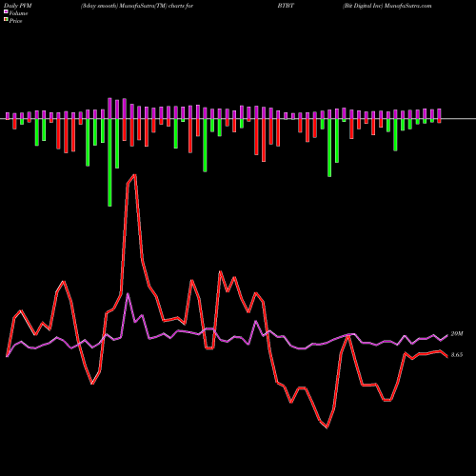Click the purple Volume legend swatch
Image resolution: width=476 pixels, height=476 pixels.
6,12
